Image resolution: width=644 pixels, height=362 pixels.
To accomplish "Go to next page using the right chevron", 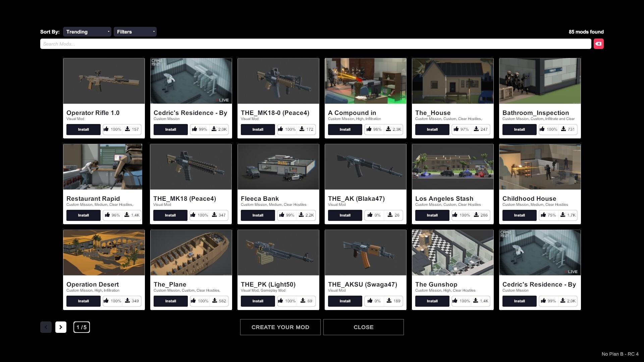I will (61, 327).
